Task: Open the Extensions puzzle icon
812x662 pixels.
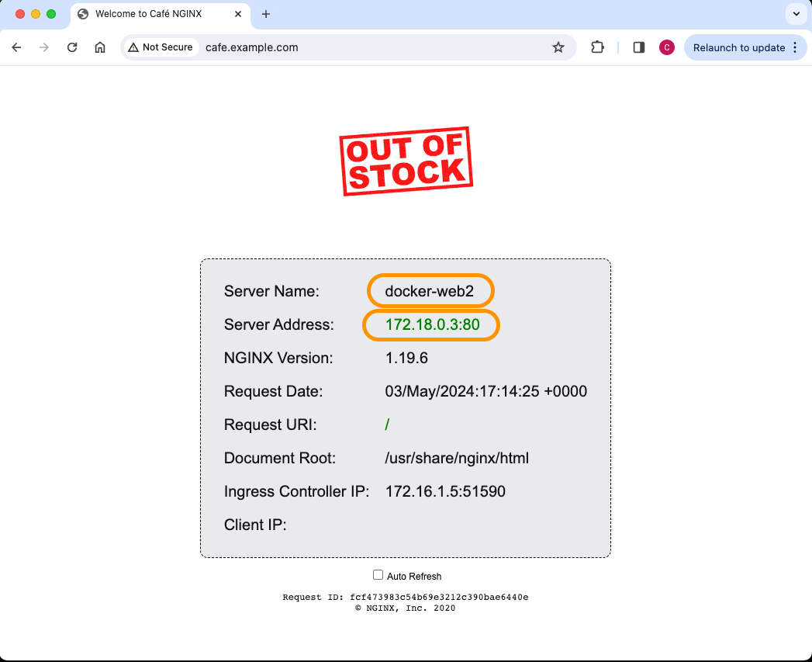Action: point(597,47)
